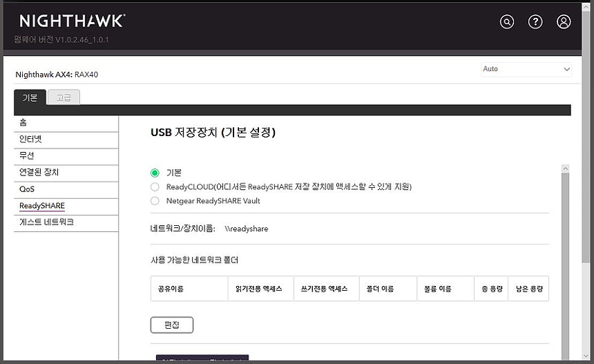Click the 편집 button
The height and width of the screenshot is (364, 594).
coord(172,325)
